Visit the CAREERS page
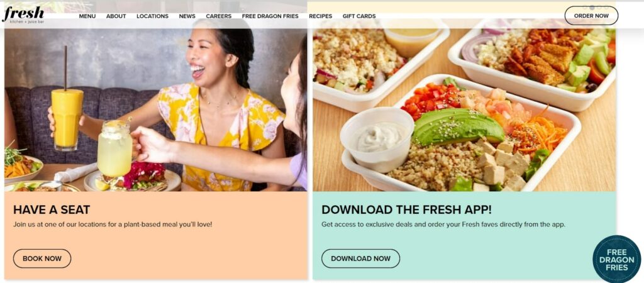644x283 pixels. [218, 16]
